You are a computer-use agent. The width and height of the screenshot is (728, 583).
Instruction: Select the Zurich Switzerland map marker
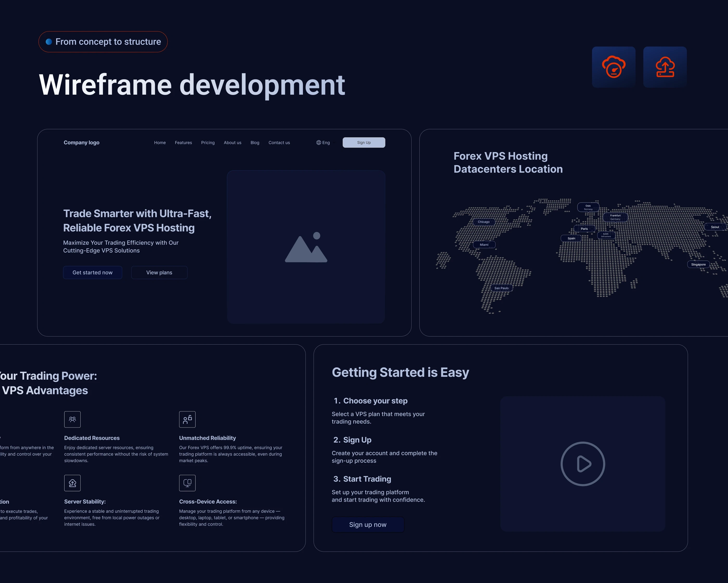606,235
